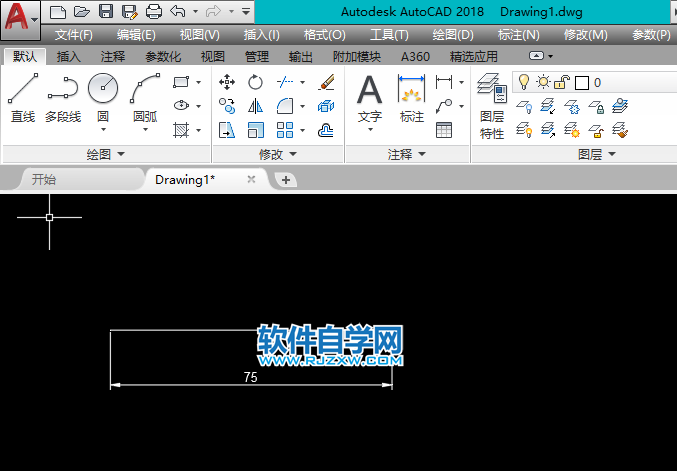Click the new drawing tab plus button
This screenshot has width=677, height=471.
pyautogui.click(x=286, y=180)
